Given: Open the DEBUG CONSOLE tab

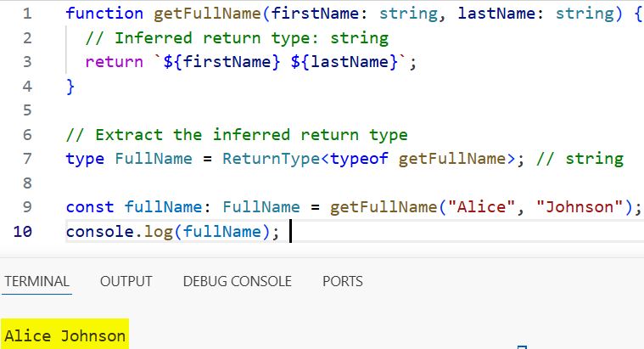Looking at the screenshot, I should coord(238,282).
